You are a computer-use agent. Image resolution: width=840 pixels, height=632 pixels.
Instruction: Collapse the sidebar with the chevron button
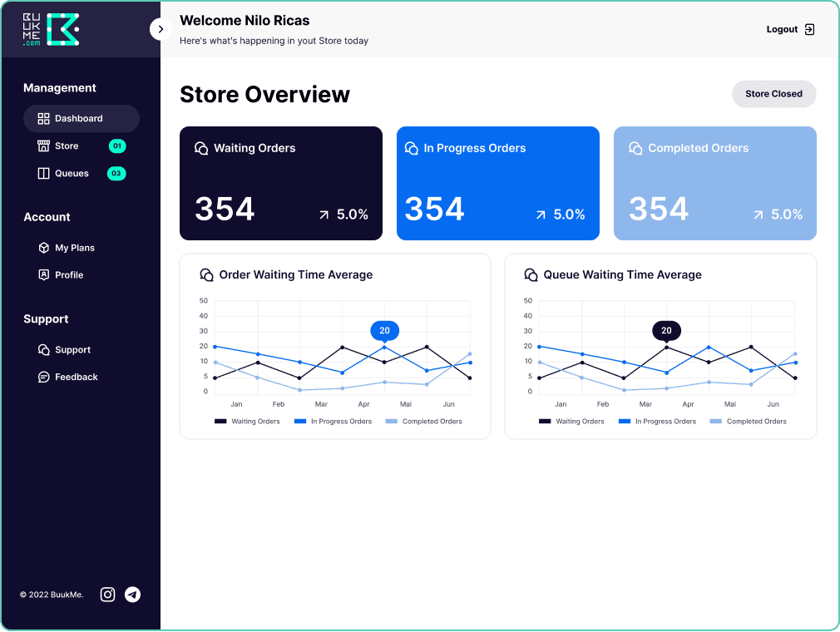161,29
